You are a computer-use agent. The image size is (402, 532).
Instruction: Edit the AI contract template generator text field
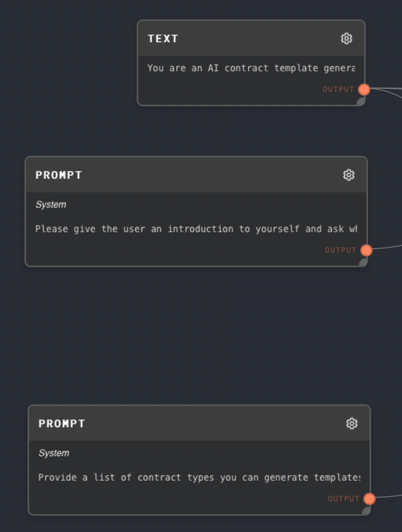coord(251,68)
